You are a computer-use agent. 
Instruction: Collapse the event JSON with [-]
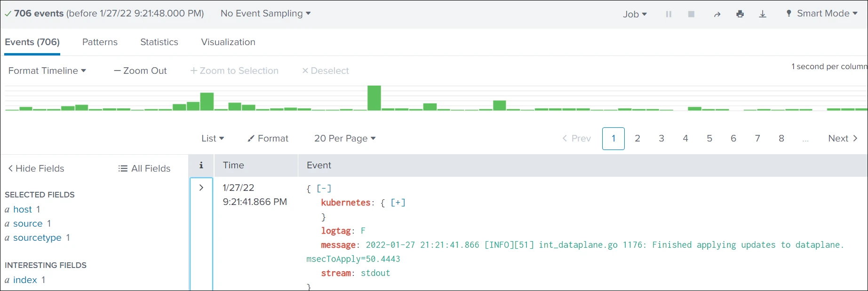coord(324,189)
